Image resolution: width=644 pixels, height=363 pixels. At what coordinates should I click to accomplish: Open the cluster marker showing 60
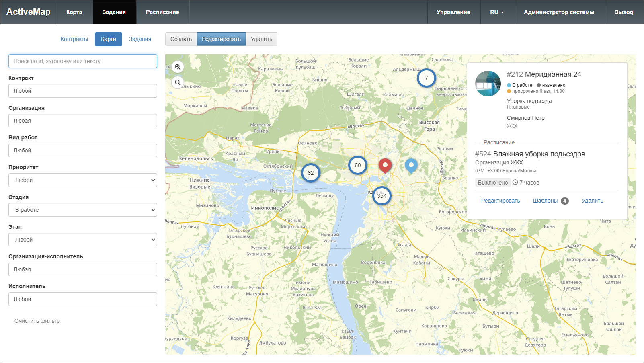click(357, 165)
